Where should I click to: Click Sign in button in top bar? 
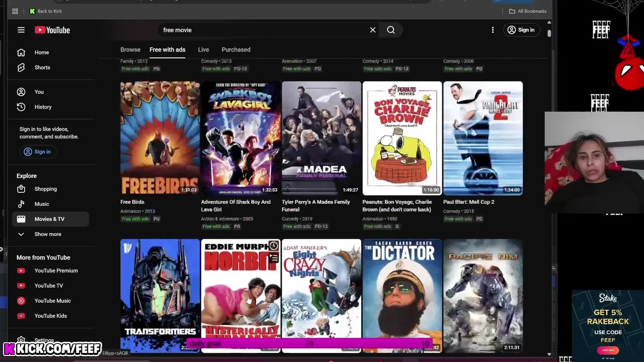521,30
